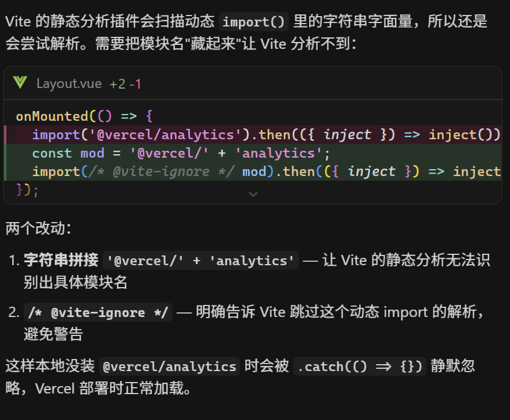
Task: Click the inline '@vercel/' + 'analytics' snippet
Action: [200, 261]
